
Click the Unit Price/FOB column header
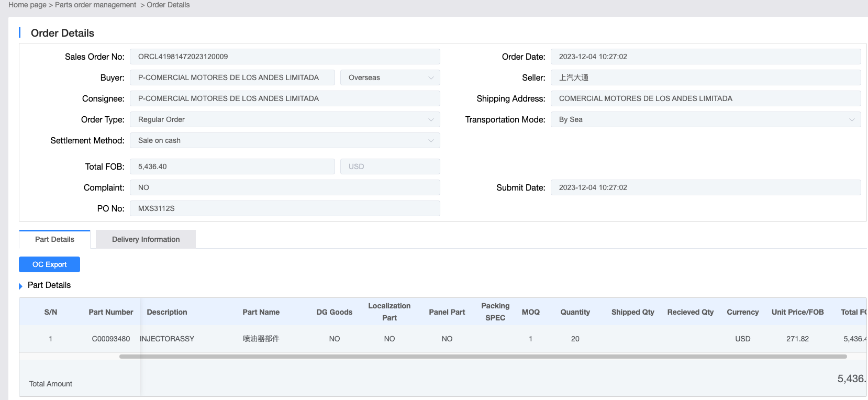(797, 312)
